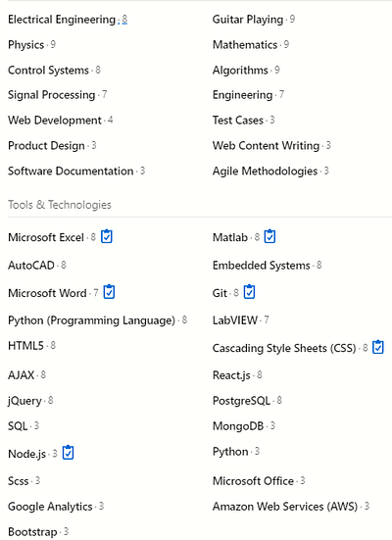Click the assessment badge next to Microsoft Excel
The image size is (392, 540).
[107, 236]
